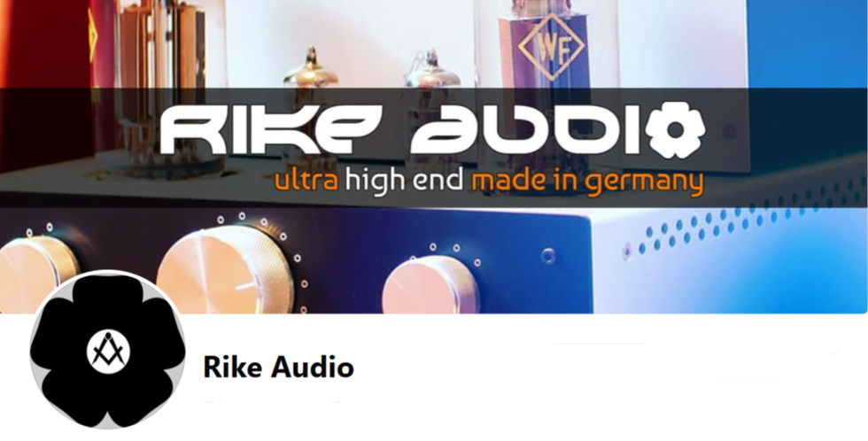Viewport: 868px width, 441px height.
Task: Click the orange word "ultra" in tagline
Action: point(306,182)
